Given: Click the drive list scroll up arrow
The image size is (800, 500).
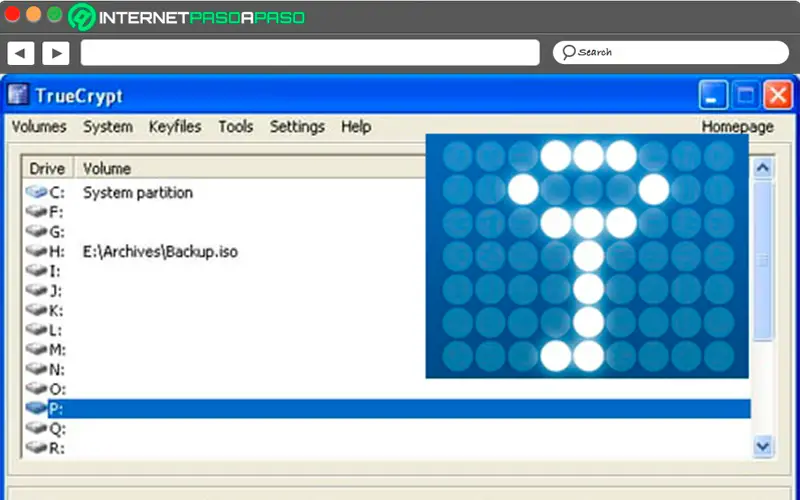Looking at the screenshot, I should [763, 168].
